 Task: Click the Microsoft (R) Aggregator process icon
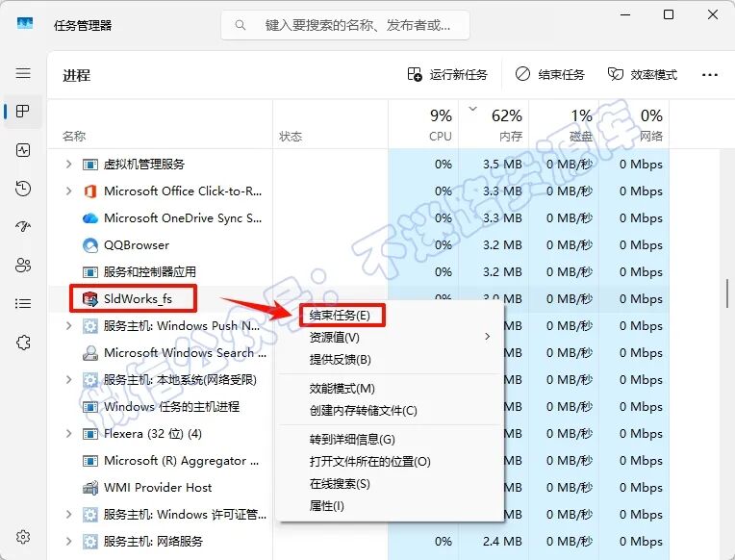pos(90,461)
